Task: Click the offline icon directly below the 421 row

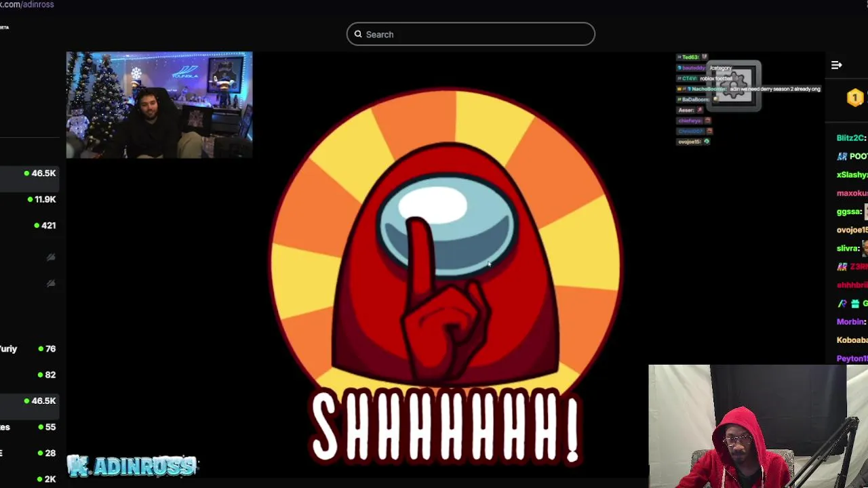Action: pos(50,257)
